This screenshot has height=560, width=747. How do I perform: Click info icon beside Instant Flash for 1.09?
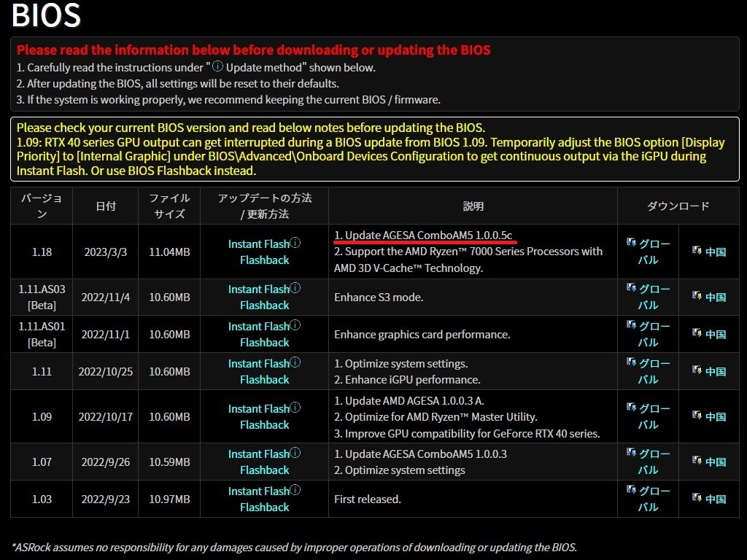pyautogui.click(x=295, y=408)
